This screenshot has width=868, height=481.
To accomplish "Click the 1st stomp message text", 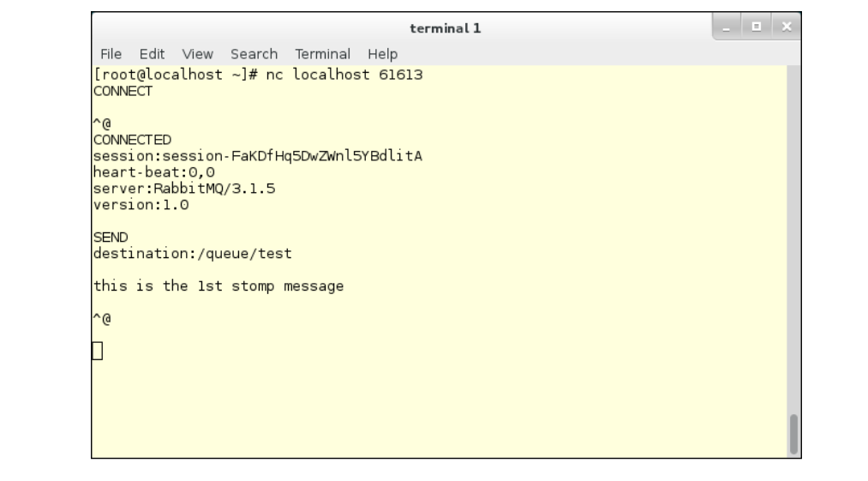I will click(218, 286).
